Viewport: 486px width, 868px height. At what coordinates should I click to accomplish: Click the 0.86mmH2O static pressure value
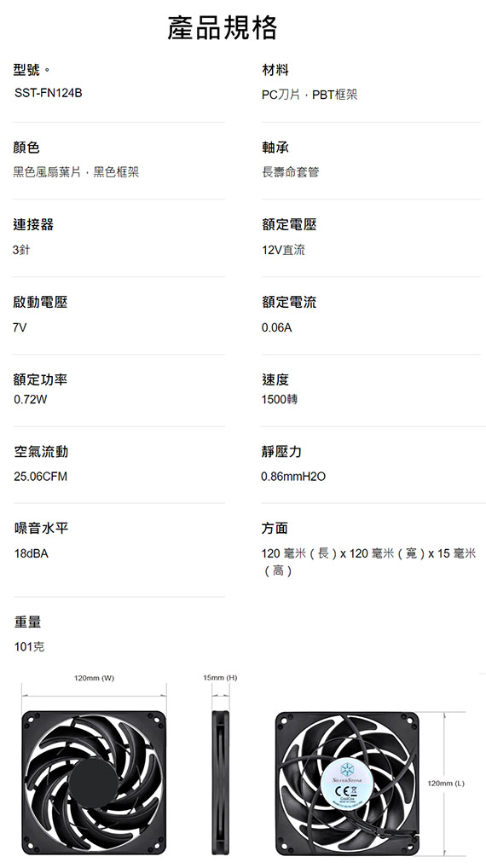pos(293,476)
